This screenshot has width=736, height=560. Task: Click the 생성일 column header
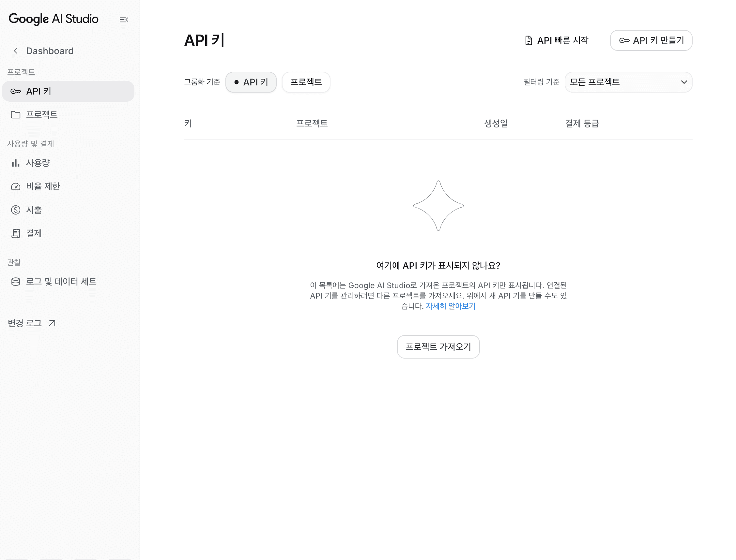pyautogui.click(x=496, y=123)
